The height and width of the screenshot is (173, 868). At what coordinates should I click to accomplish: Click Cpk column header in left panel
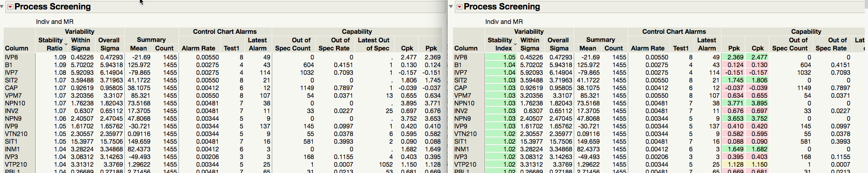(407, 48)
